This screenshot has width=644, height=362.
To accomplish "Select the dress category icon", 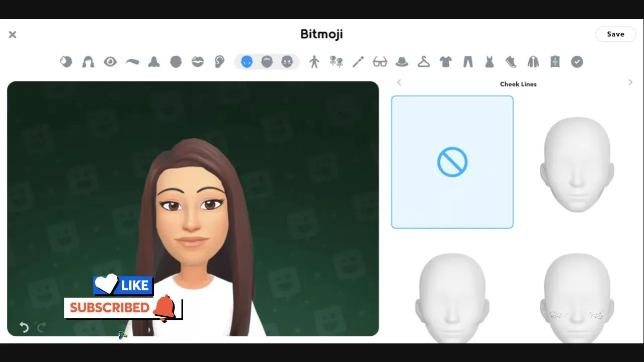I will (490, 62).
